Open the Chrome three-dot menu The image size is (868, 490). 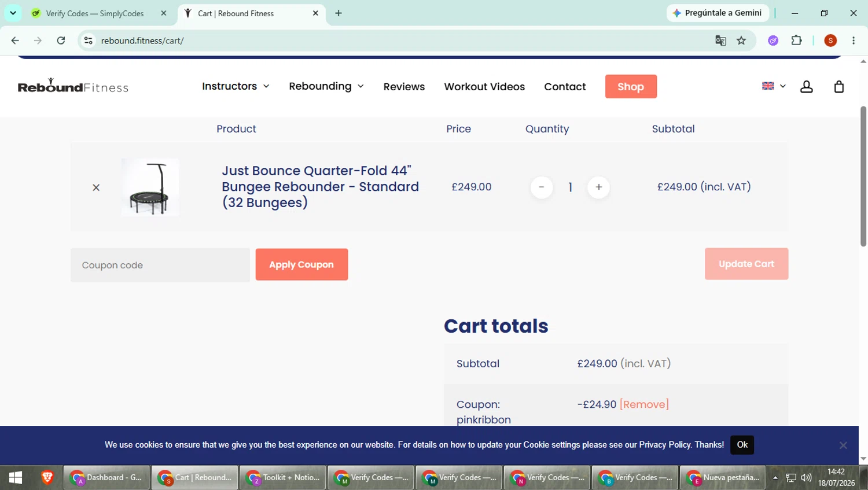854,40
